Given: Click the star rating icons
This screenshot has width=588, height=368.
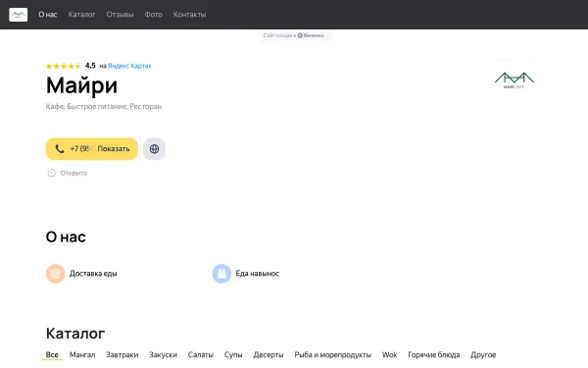Looking at the screenshot, I should [x=64, y=66].
